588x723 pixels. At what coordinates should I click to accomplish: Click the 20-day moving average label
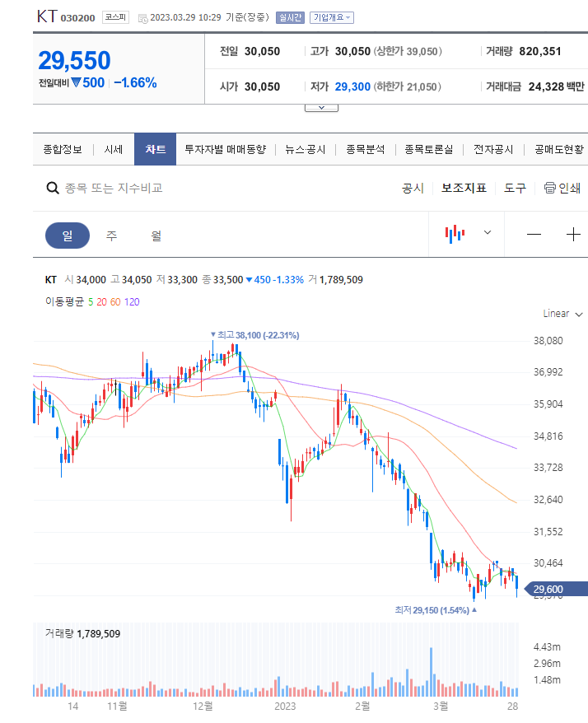[x=102, y=302]
